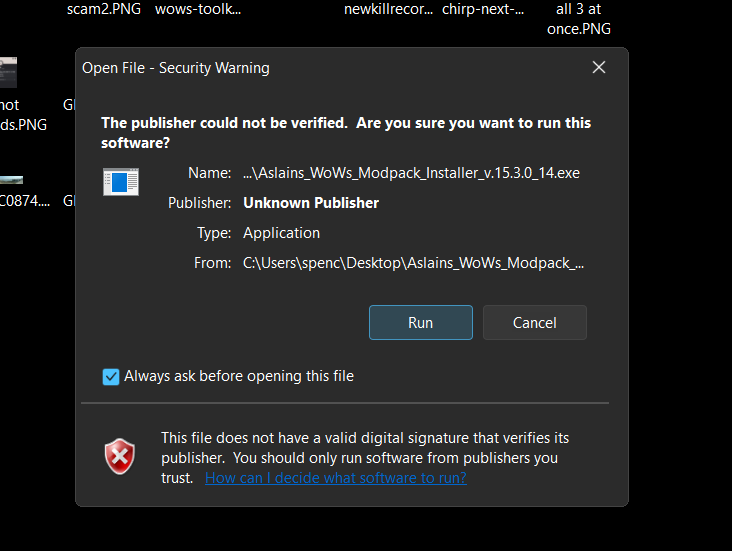
Task: Click the From path C:\Users\spenc\Desktop
Action: 413,263
